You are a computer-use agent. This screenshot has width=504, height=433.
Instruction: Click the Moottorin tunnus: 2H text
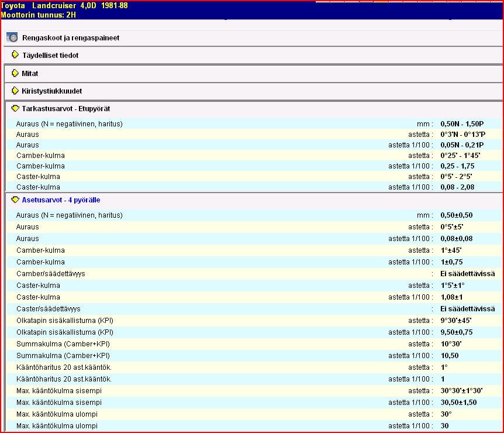click(39, 15)
